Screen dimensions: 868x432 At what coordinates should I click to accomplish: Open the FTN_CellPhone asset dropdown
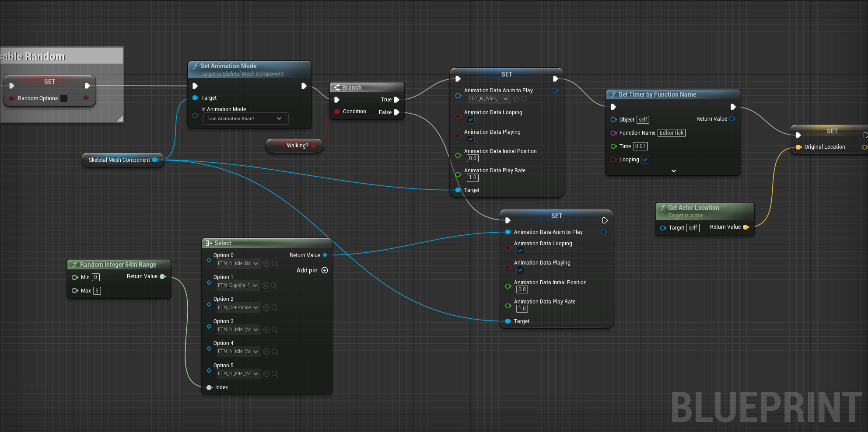tap(238, 308)
